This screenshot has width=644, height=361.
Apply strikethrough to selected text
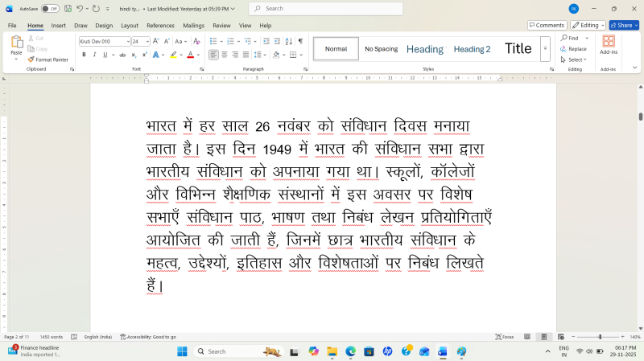pos(122,55)
